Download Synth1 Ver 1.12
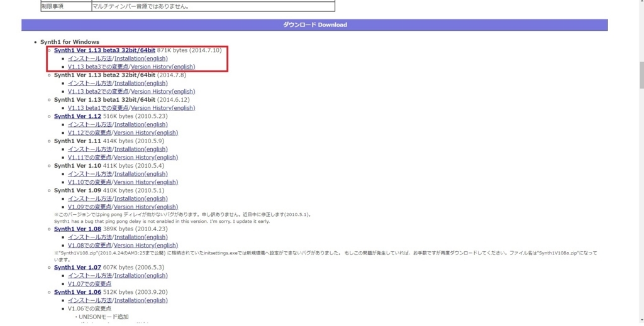The image size is (644, 326). pyautogui.click(x=77, y=116)
